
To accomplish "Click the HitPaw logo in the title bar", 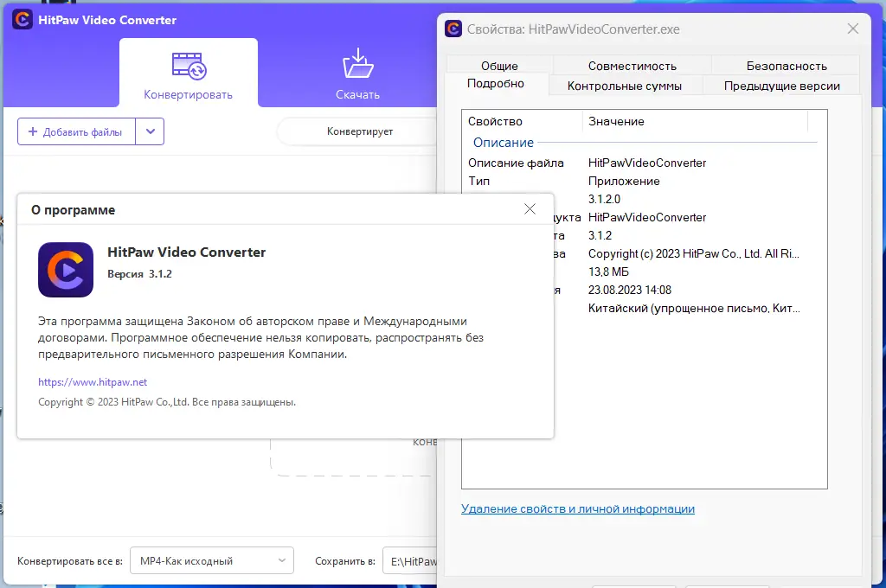I will click(x=22, y=20).
